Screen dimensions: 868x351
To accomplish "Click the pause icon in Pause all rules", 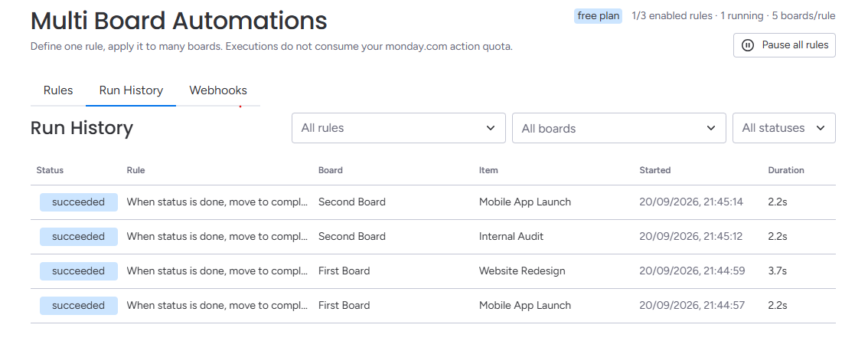I will pyautogui.click(x=747, y=45).
